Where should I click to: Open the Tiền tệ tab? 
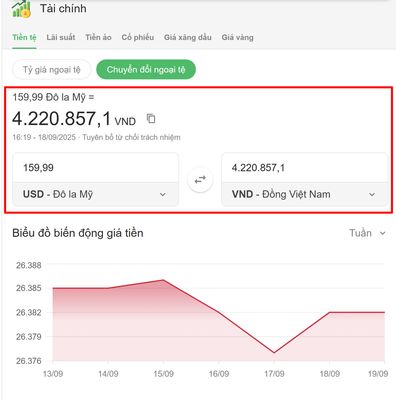coord(24,37)
